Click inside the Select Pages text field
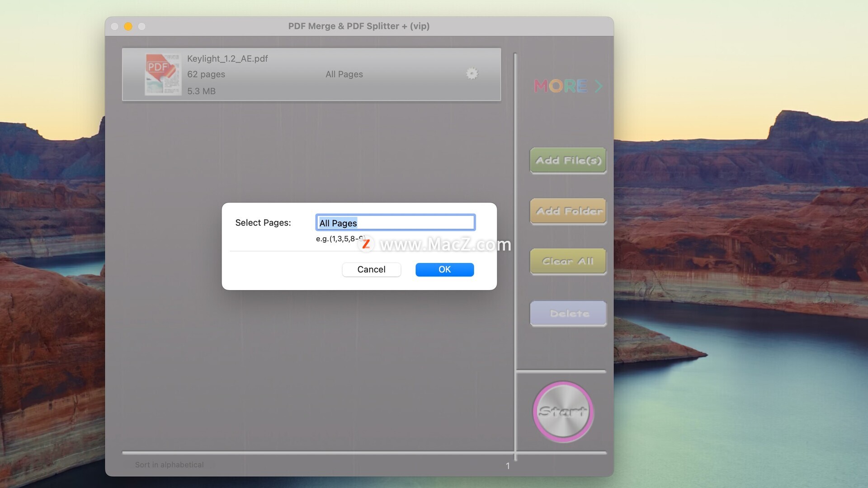The width and height of the screenshot is (868, 488). coord(395,223)
